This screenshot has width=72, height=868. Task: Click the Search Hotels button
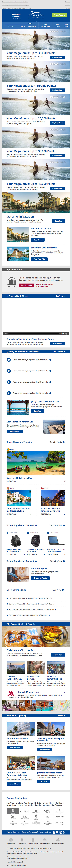click(26, 285)
